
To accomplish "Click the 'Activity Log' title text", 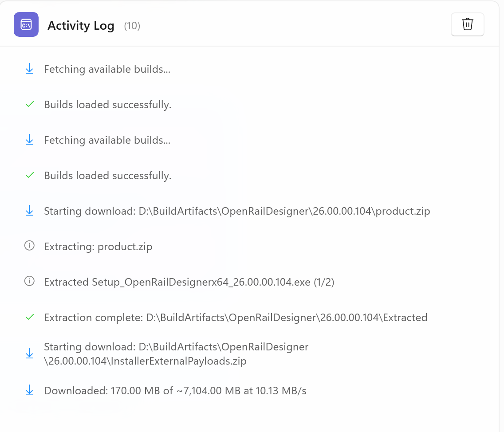I will pyautogui.click(x=81, y=25).
